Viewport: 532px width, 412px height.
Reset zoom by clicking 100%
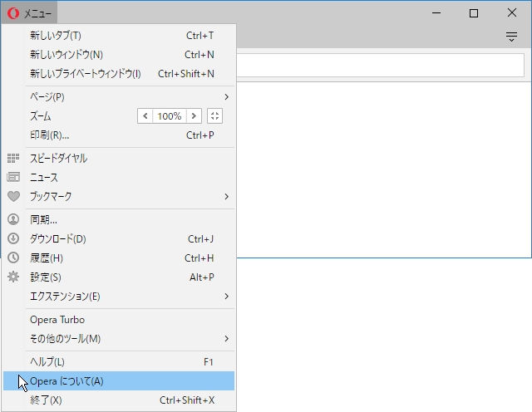tap(170, 116)
